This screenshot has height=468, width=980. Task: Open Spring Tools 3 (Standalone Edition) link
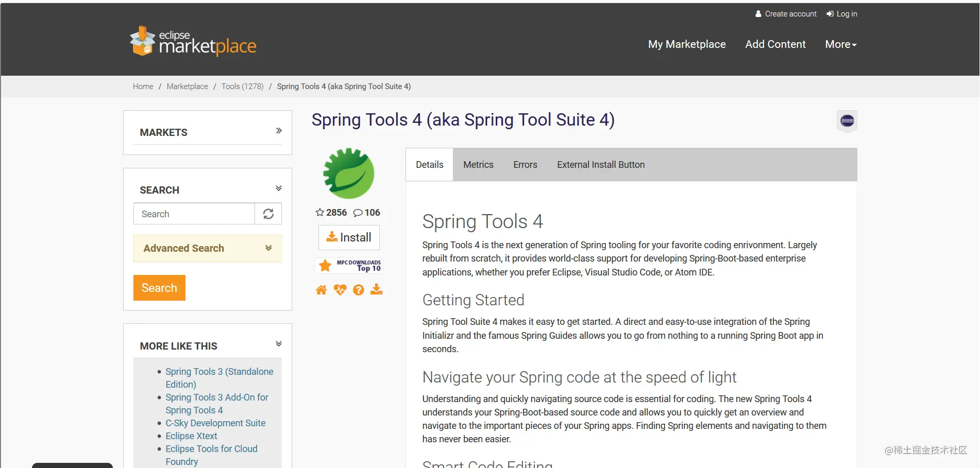(219, 378)
